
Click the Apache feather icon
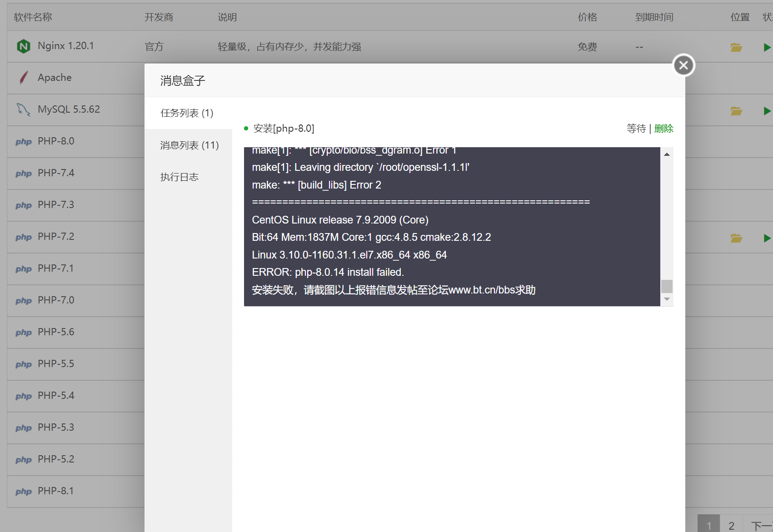tap(24, 78)
